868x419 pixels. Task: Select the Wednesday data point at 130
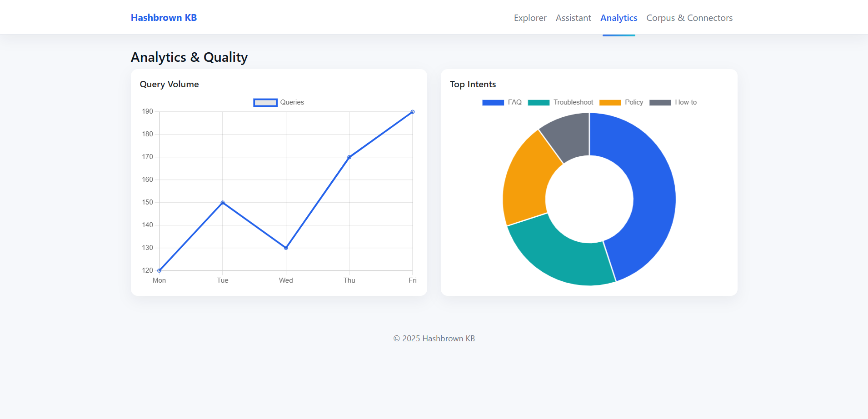tap(286, 248)
